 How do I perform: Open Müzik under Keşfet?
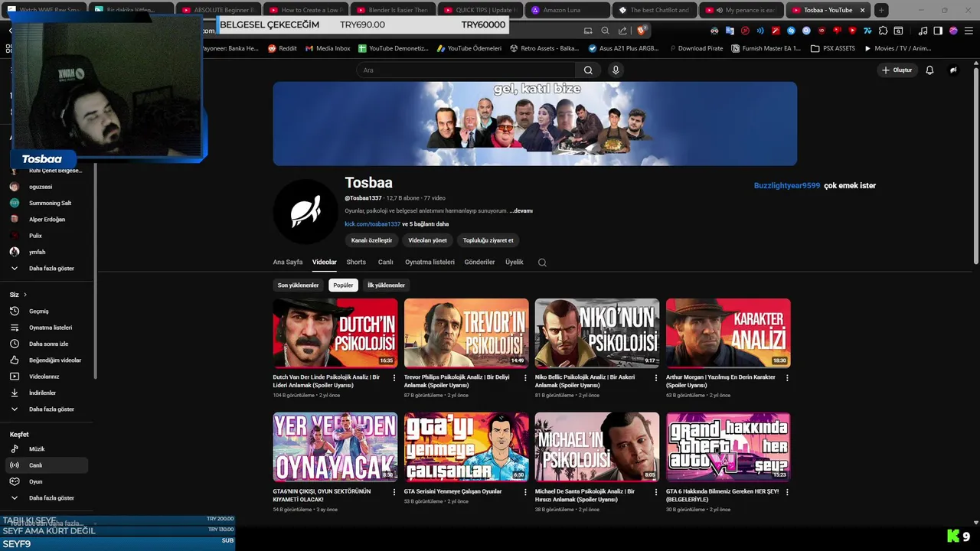pos(47,449)
